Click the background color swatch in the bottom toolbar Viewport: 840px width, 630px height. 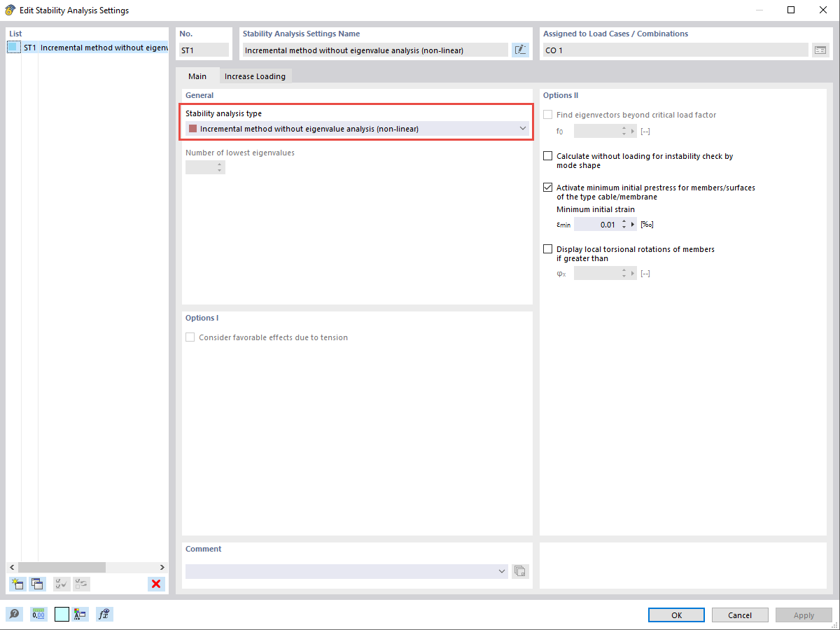click(x=62, y=614)
